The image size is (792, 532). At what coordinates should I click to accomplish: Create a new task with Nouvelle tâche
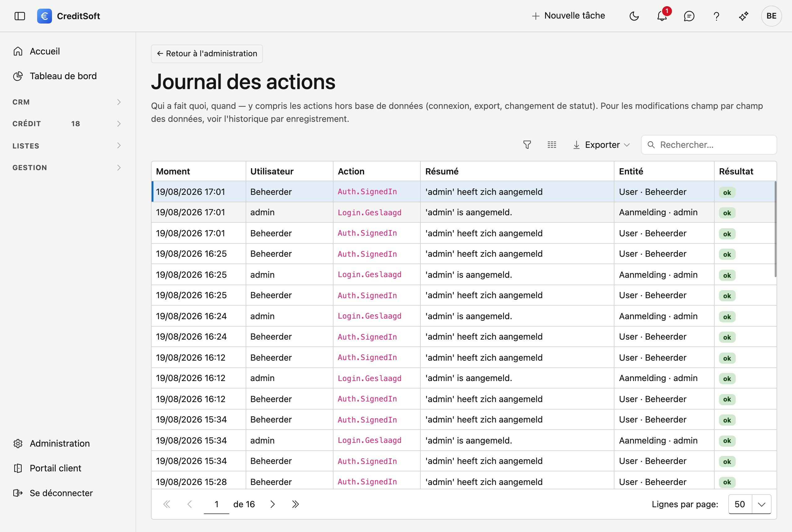coord(568,15)
